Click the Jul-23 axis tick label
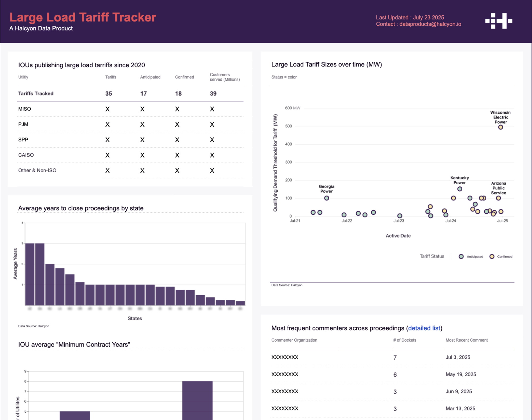 pyautogui.click(x=399, y=221)
